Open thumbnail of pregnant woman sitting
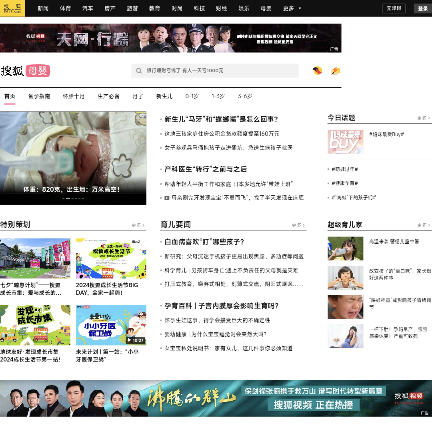432x431 pixels. tap(345, 336)
